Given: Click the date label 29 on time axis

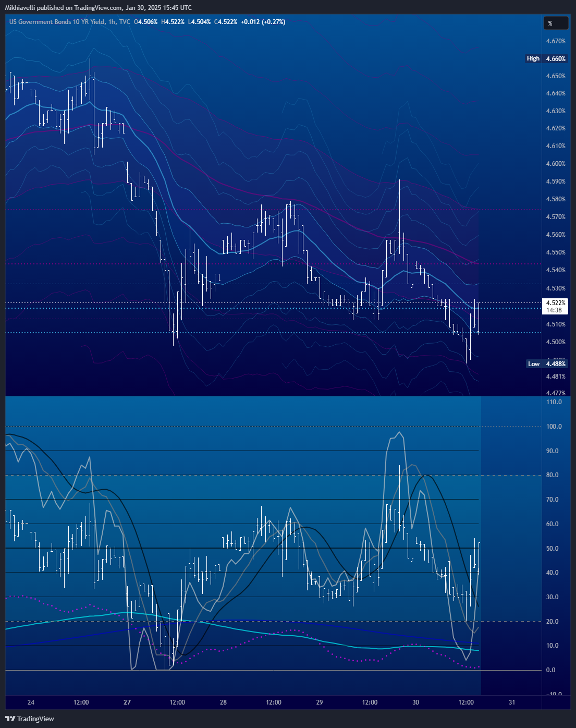Looking at the screenshot, I should pyautogui.click(x=320, y=702).
